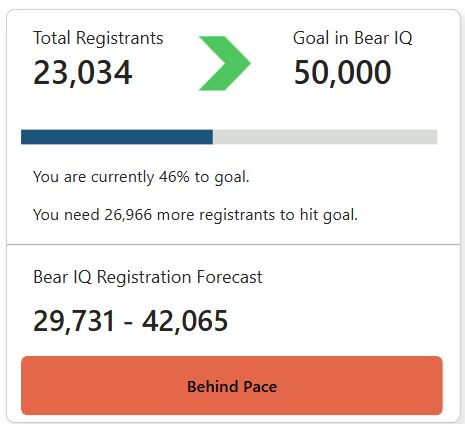
Task: Click the Bear IQ text in the goal label
Action: (383, 38)
